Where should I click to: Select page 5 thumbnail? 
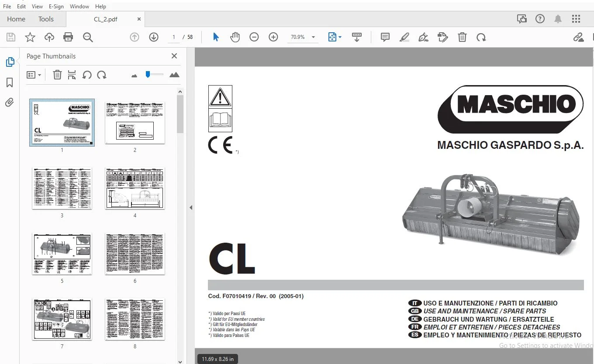pyautogui.click(x=62, y=254)
